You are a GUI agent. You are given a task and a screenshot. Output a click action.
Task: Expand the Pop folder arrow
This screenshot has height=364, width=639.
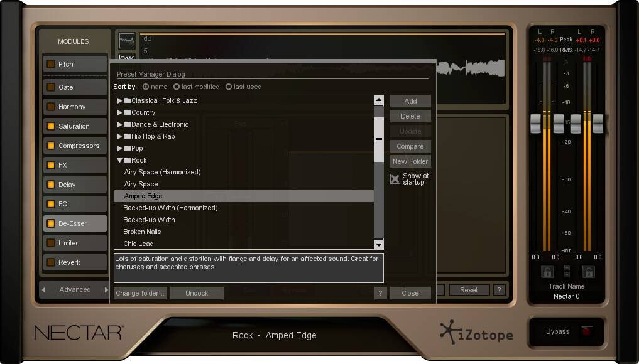pyautogui.click(x=119, y=148)
